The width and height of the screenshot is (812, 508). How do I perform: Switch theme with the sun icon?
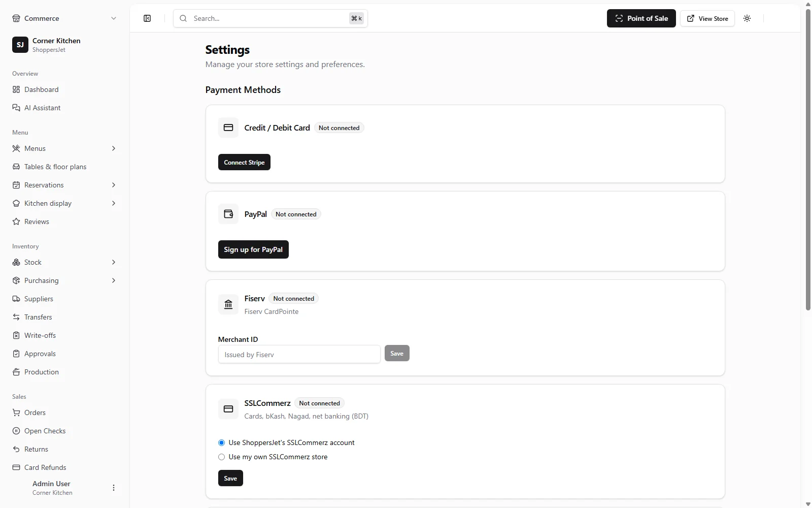click(747, 18)
